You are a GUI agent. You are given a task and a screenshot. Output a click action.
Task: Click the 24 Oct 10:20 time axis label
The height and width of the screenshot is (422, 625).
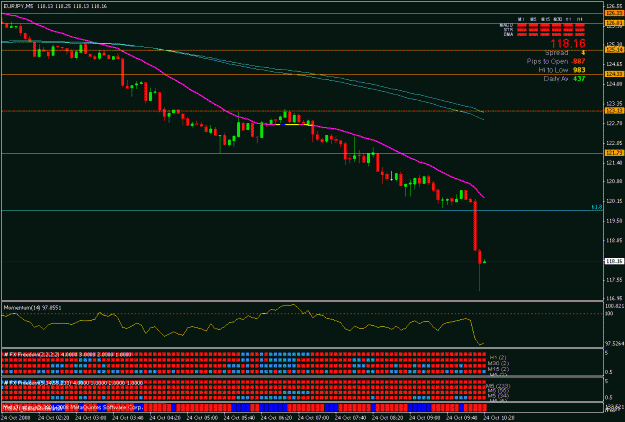[499, 418]
